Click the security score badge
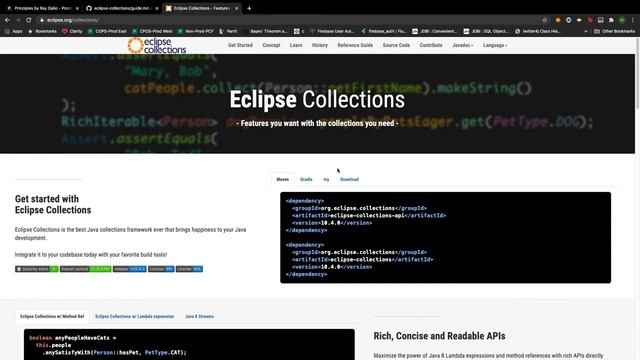This screenshot has height=360, width=640. (37, 269)
